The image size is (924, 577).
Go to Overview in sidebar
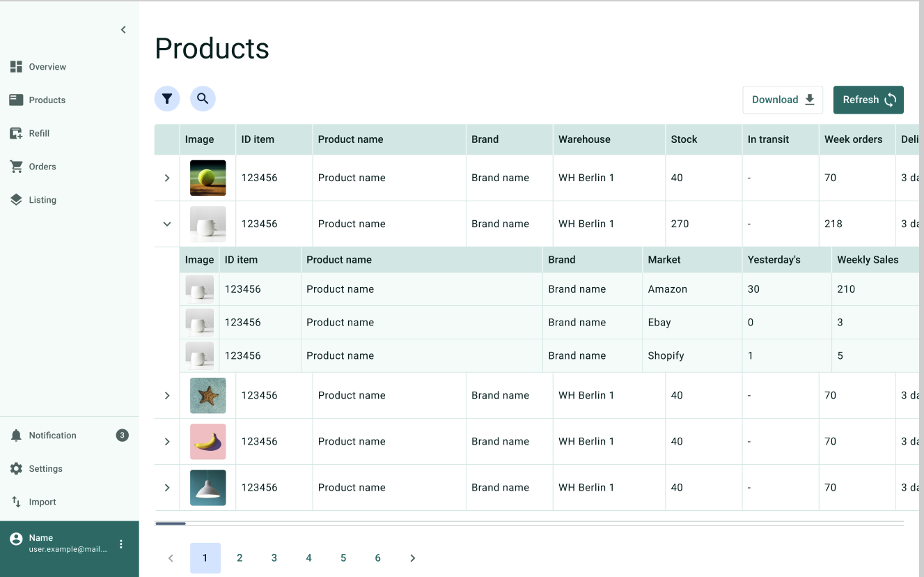click(x=47, y=67)
